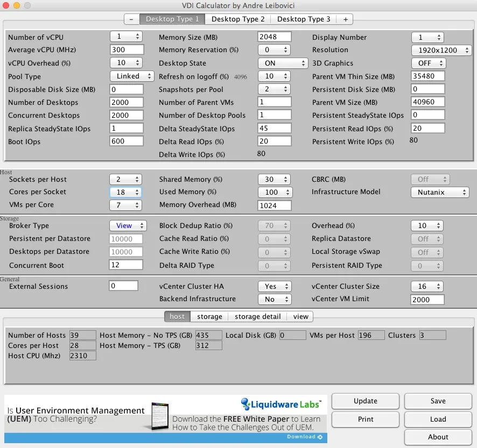Adjust the Cores per Socket stepper

(125, 192)
